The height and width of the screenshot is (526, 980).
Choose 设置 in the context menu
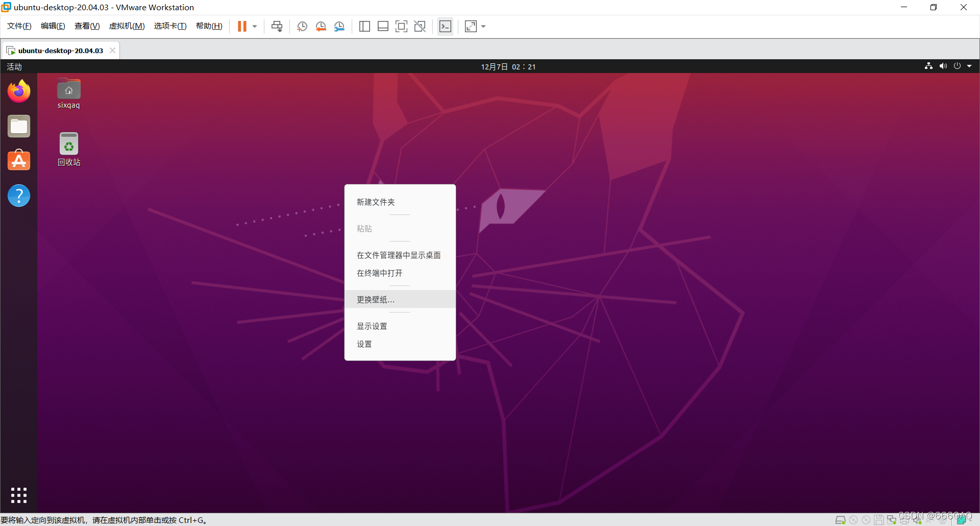click(x=400, y=344)
